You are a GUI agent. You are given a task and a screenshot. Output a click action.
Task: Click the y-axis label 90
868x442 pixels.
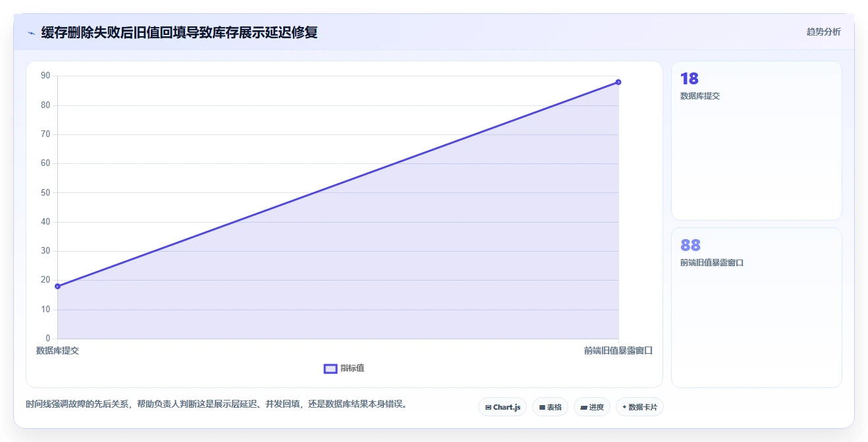click(x=45, y=76)
